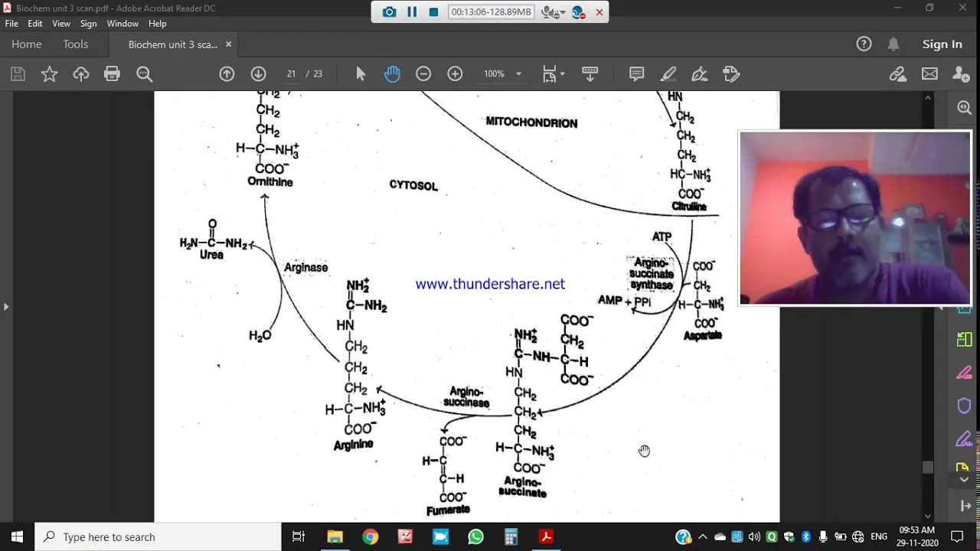The height and width of the screenshot is (551, 980).
Task: Print the document using printer icon
Action: point(113,74)
